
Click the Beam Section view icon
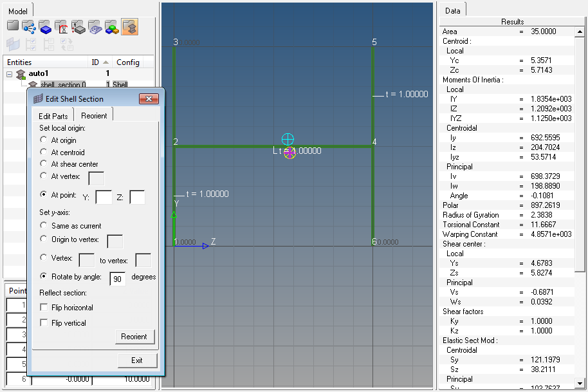click(x=129, y=26)
